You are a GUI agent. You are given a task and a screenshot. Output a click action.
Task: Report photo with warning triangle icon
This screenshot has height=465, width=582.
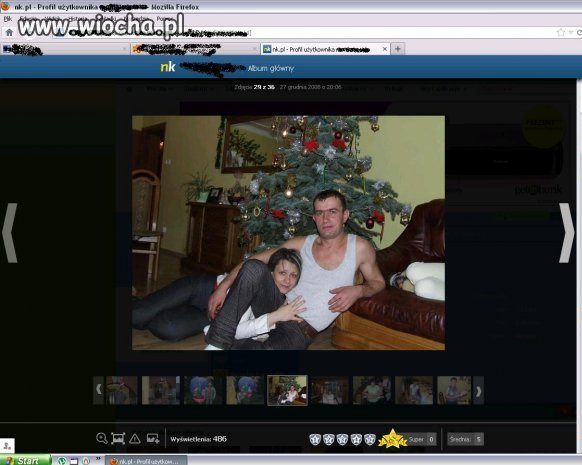coord(135,439)
